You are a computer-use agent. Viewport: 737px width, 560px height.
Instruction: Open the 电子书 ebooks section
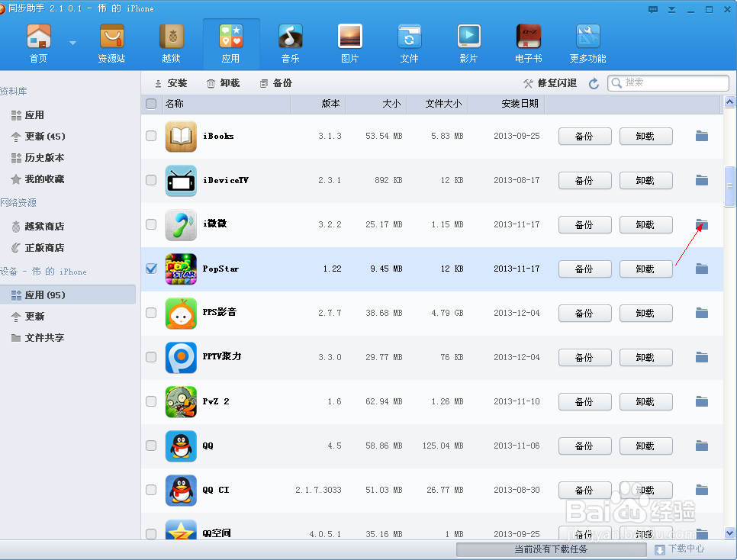(528, 43)
